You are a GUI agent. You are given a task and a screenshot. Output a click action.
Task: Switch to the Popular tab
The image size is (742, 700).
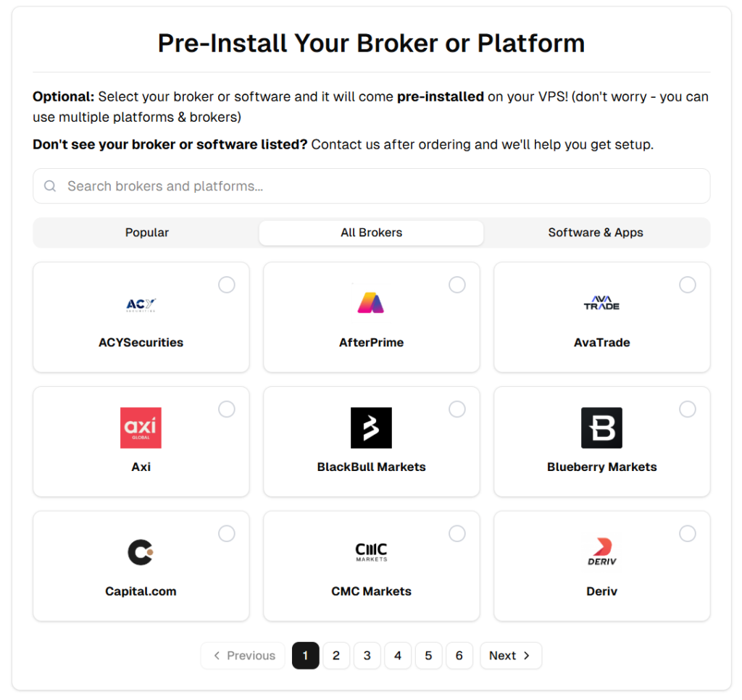pos(147,233)
